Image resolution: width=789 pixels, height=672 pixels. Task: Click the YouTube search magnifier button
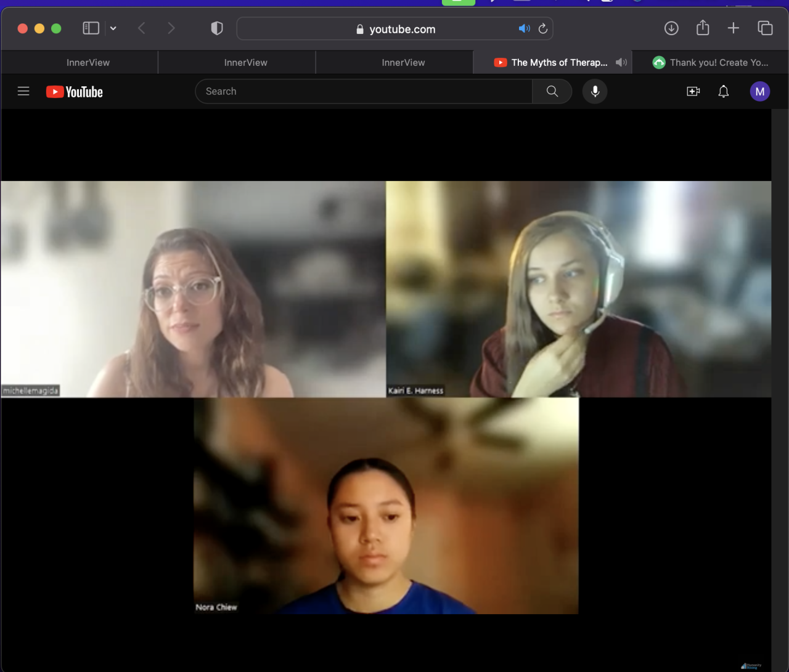coord(552,91)
